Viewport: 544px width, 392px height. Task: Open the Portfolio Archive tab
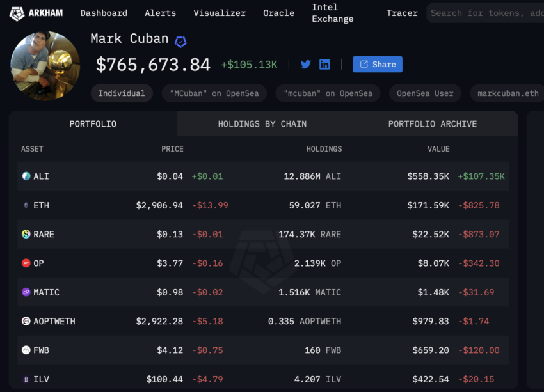click(x=432, y=123)
